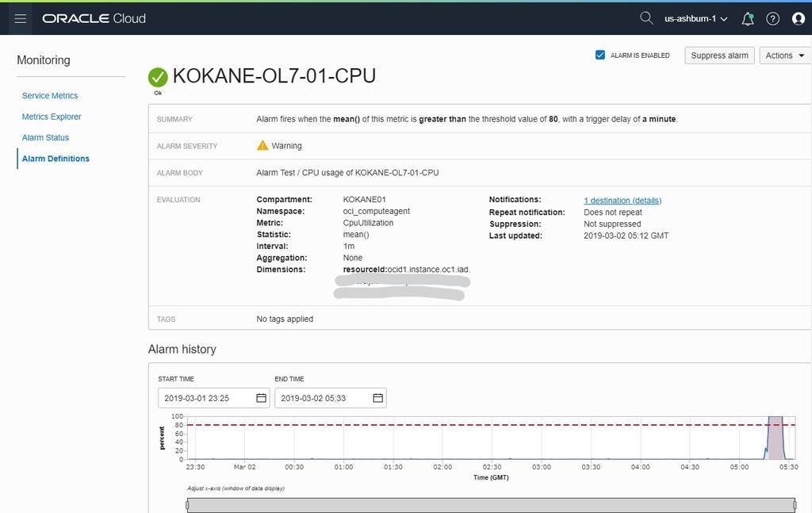Click the red dashed threshold line at 80
Image resolution: width=812 pixels, height=513 pixels.
point(491,425)
